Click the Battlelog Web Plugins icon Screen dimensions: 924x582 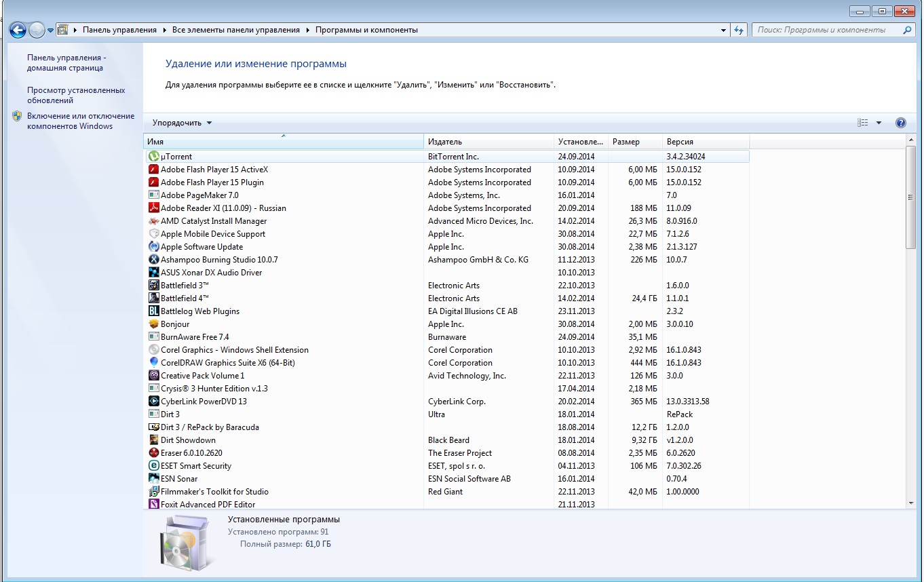coord(154,311)
